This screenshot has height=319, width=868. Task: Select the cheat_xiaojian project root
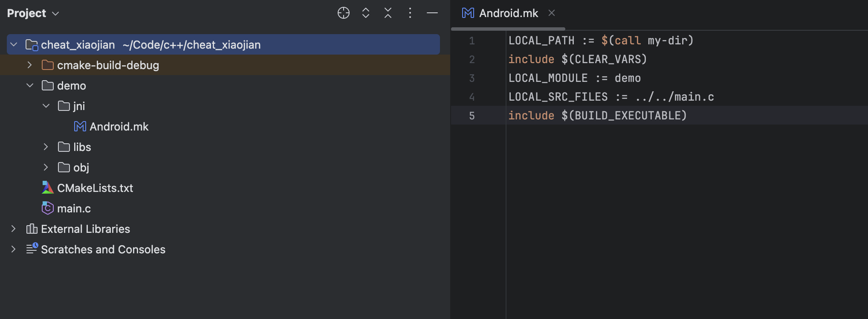pos(78,45)
